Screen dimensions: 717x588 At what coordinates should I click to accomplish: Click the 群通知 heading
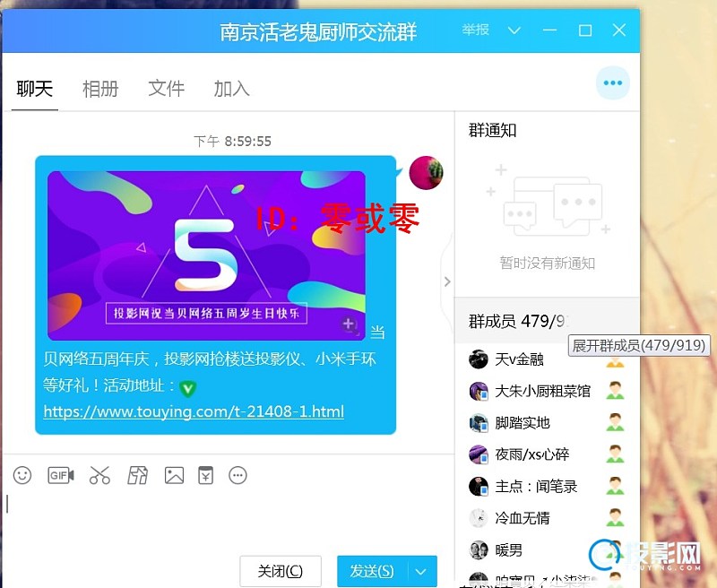(492, 131)
